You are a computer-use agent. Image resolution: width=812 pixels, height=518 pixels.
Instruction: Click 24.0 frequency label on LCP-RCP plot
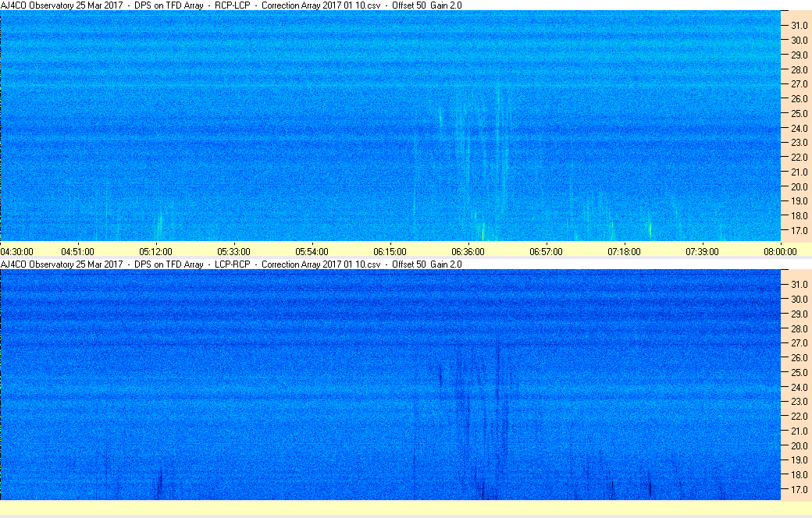799,387
